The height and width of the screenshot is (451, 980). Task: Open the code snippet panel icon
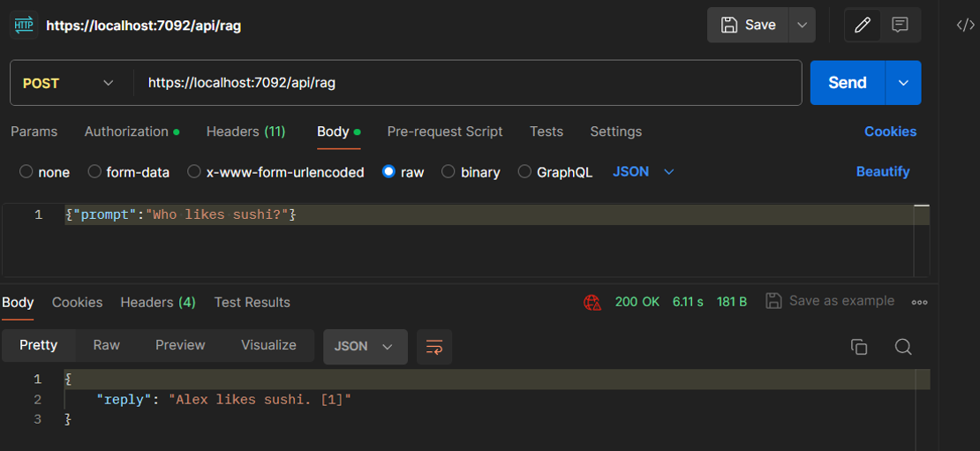click(x=965, y=25)
